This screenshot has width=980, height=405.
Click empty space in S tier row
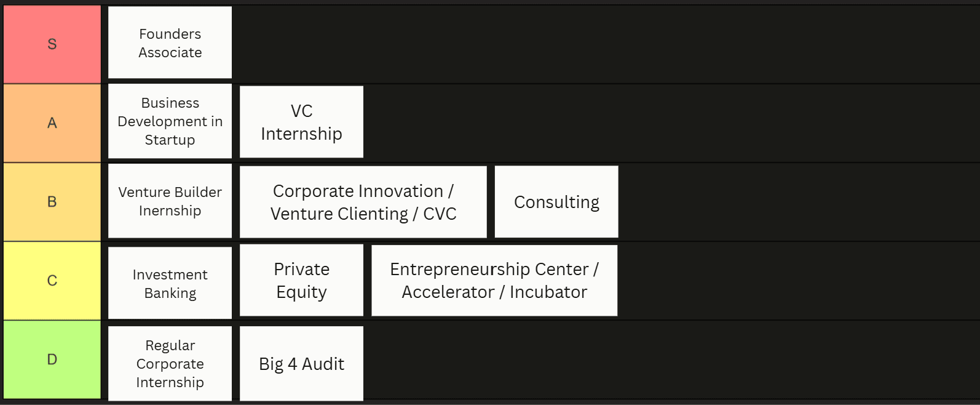click(606, 44)
